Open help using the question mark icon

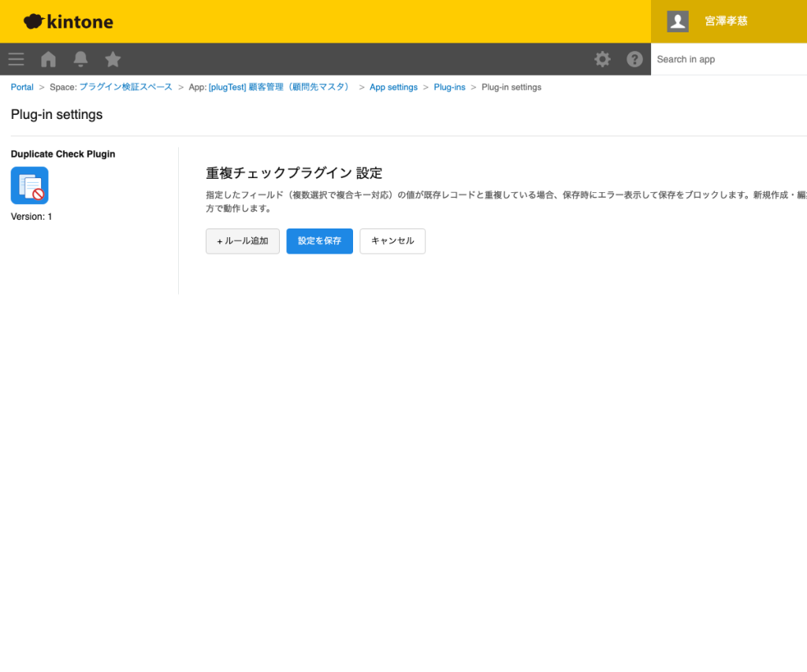634,59
